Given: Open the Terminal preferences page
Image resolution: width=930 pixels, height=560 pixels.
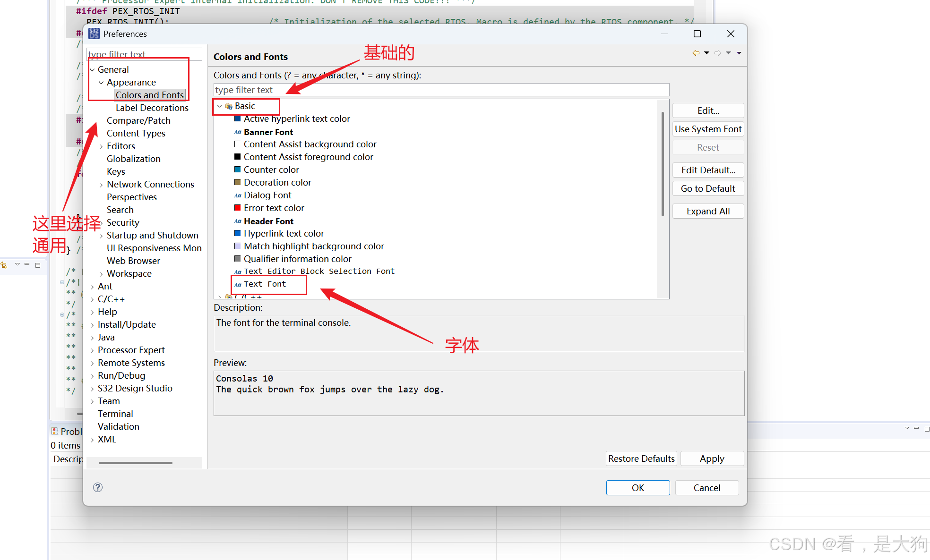Looking at the screenshot, I should (115, 414).
